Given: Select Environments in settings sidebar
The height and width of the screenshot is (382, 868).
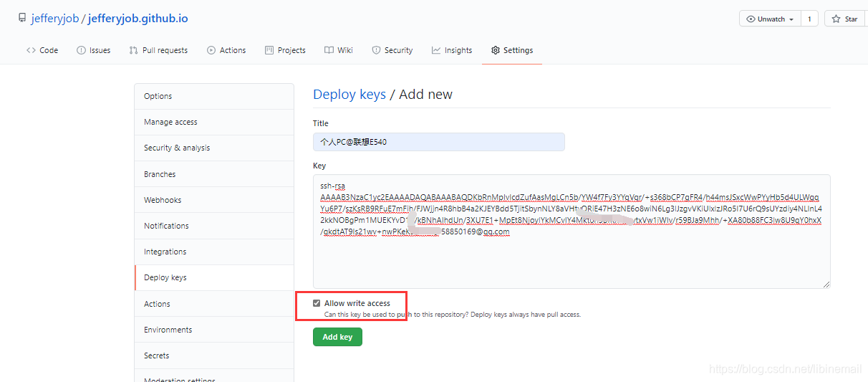Looking at the screenshot, I should 214,330.
